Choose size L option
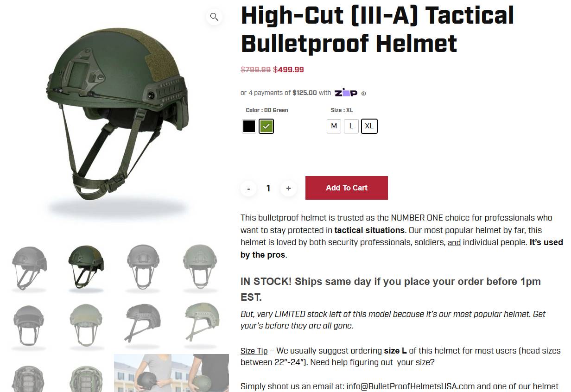Screen dimensions: 571x392 click(x=351, y=126)
